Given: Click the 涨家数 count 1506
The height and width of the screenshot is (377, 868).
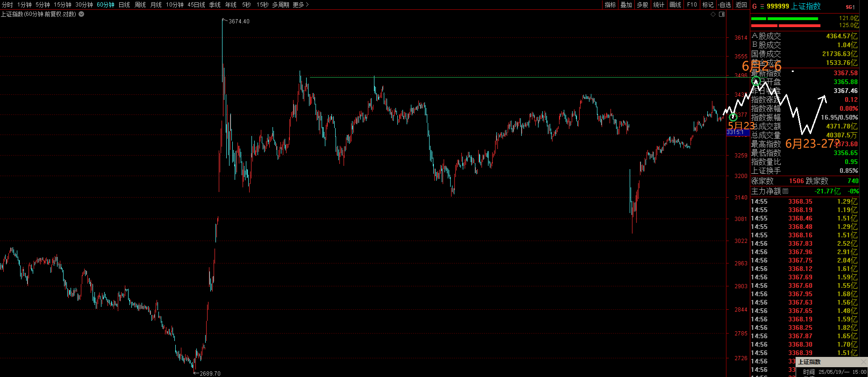Looking at the screenshot, I should tap(796, 181).
